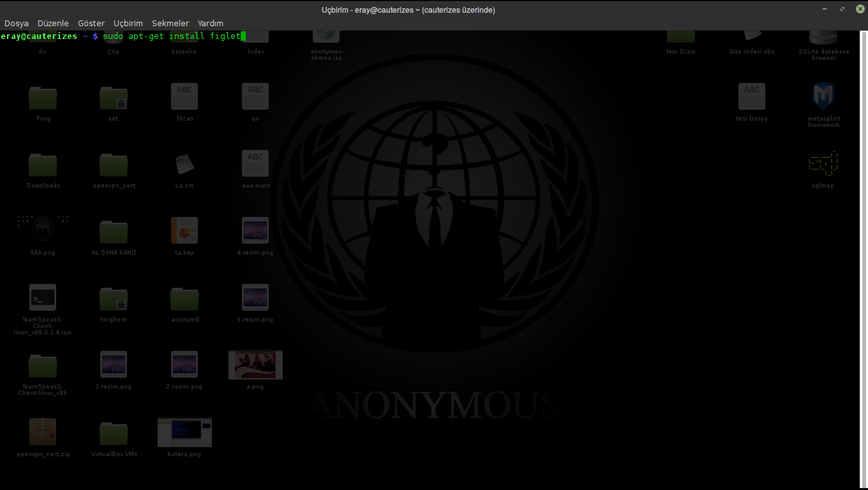Maximize the terminal window

pos(842,9)
